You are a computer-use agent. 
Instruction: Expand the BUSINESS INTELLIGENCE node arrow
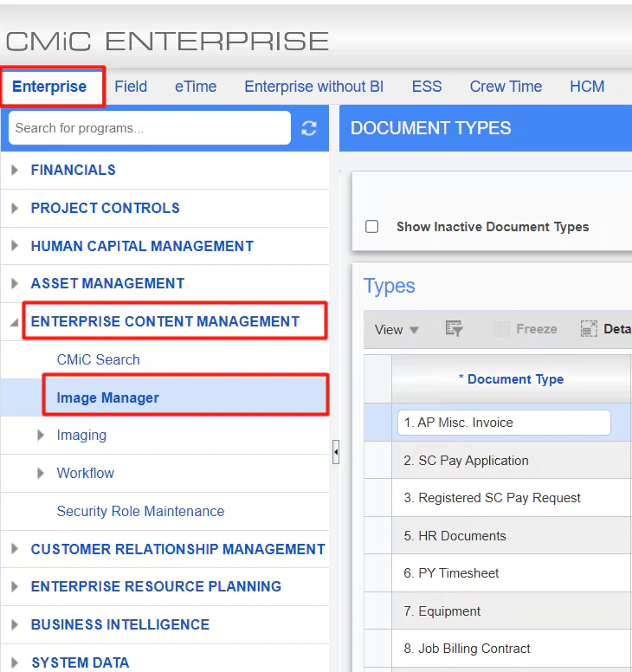(15, 624)
